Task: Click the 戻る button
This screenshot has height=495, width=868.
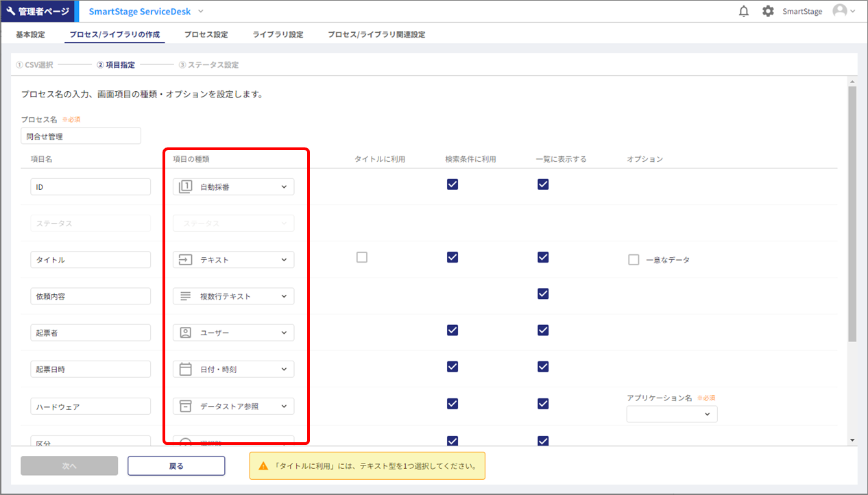Action: point(176,466)
